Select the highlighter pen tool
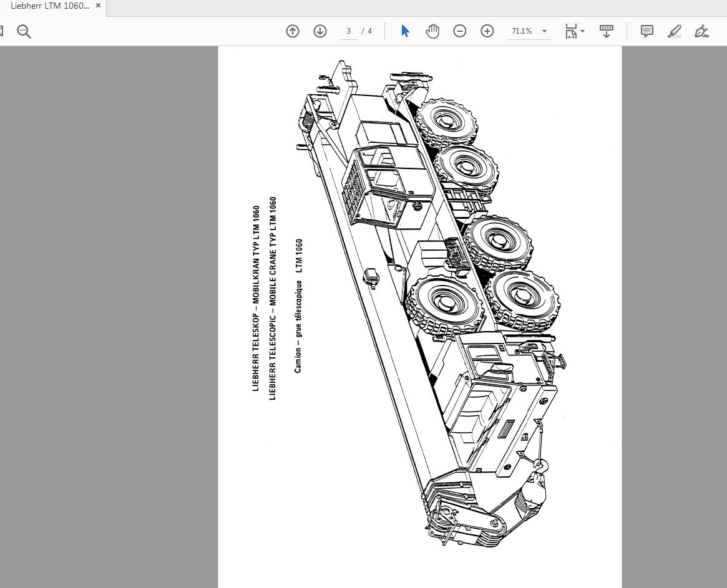This screenshot has height=588, width=727. (674, 31)
